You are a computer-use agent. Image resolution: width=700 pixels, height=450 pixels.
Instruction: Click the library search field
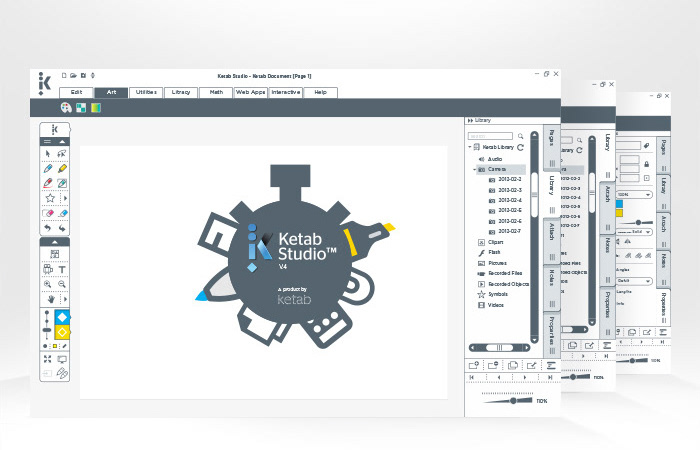coord(490,136)
